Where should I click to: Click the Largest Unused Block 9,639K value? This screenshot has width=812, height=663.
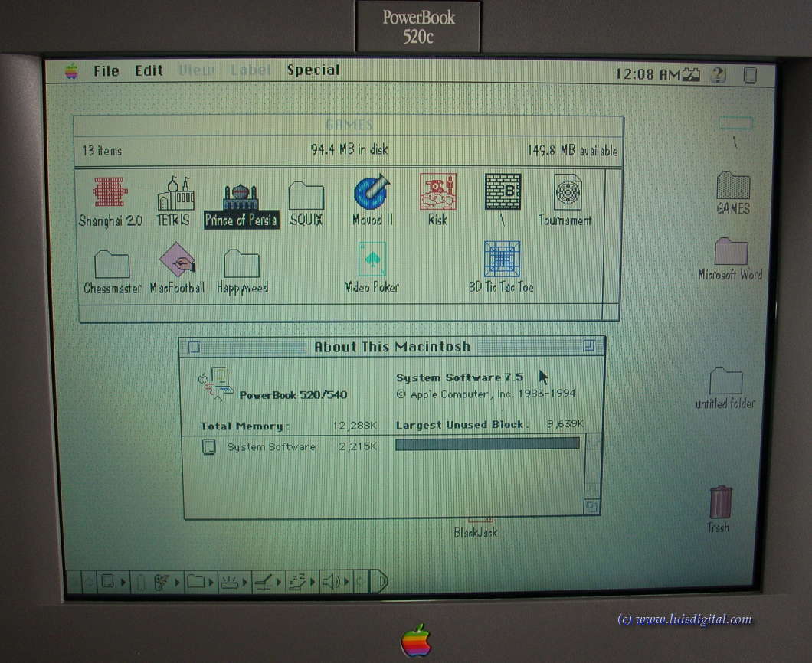(x=565, y=424)
